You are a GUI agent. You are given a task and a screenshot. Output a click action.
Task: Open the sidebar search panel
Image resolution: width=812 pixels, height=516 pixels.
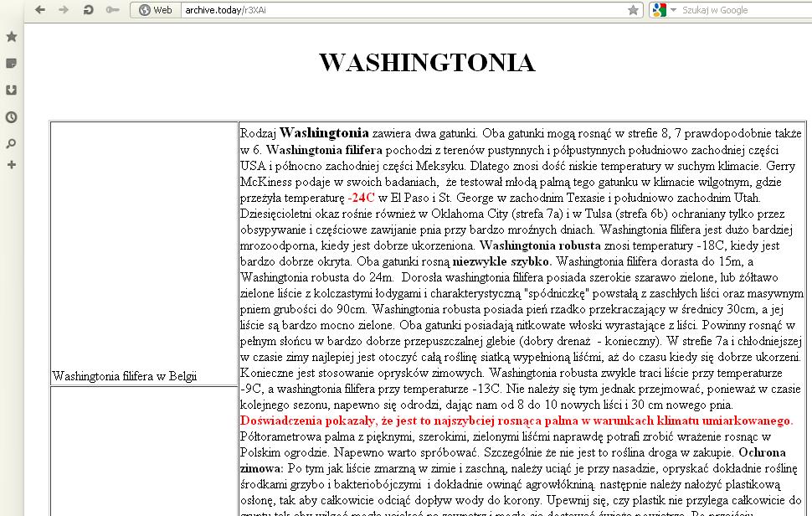pyautogui.click(x=12, y=144)
